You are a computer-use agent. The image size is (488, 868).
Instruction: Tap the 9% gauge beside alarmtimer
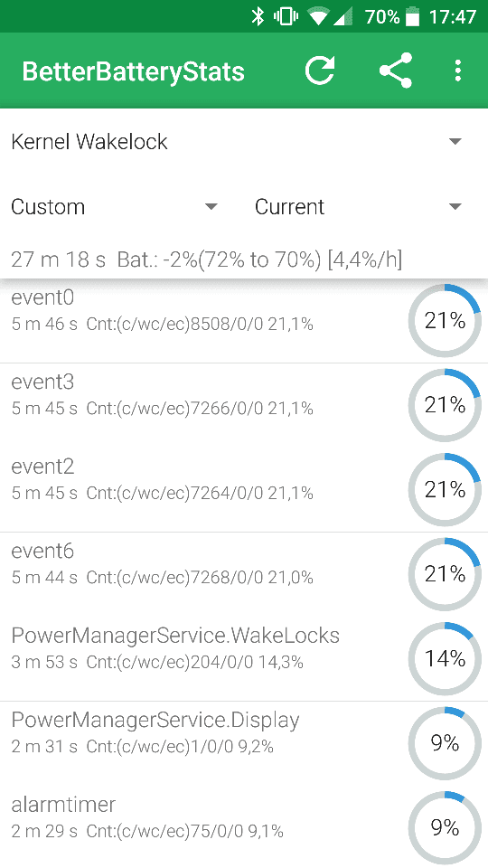pyautogui.click(x=445, y=827)
